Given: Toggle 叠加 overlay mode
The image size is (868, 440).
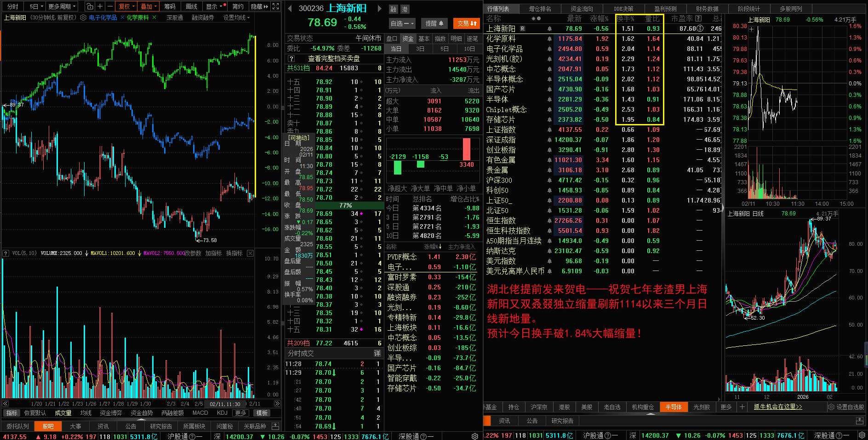Looking at the screenshot, I should click(149, 6).
